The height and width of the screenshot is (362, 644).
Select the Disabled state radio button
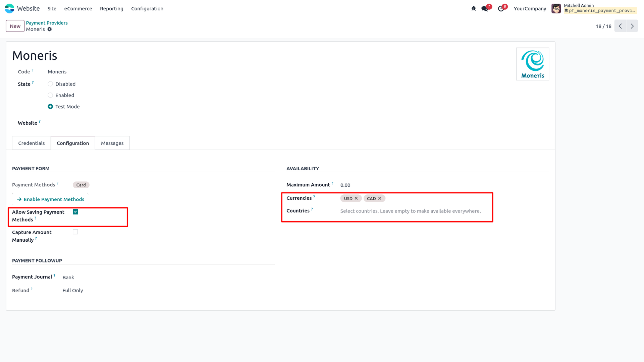point(50,84)
